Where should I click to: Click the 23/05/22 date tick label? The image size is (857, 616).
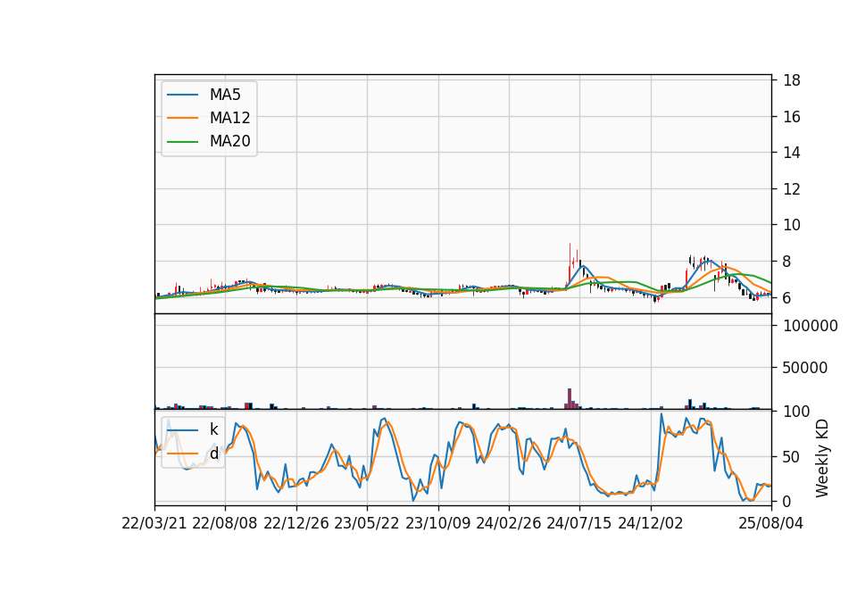(367, 523)
